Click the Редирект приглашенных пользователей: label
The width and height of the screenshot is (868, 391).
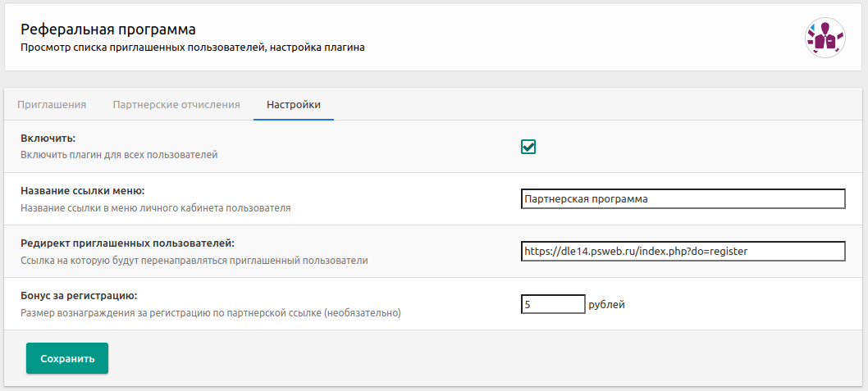127,243
